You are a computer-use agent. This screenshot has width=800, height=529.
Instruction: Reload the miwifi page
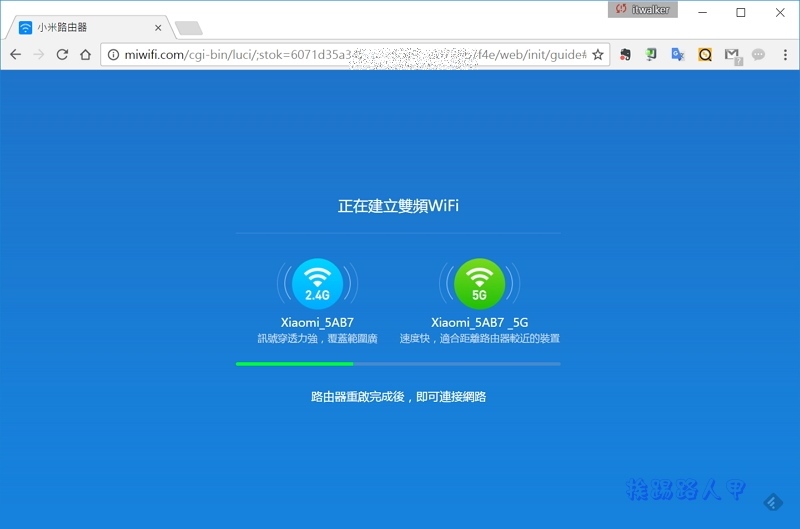[x=62, y=55]
